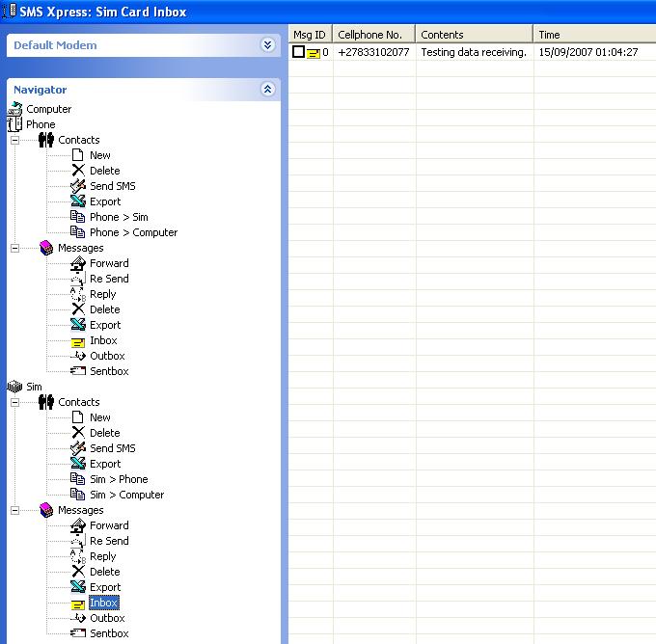Click the Delete X icon under Sim Messages
This screenshot has height=644, width=656.
(x=78, y=572)
